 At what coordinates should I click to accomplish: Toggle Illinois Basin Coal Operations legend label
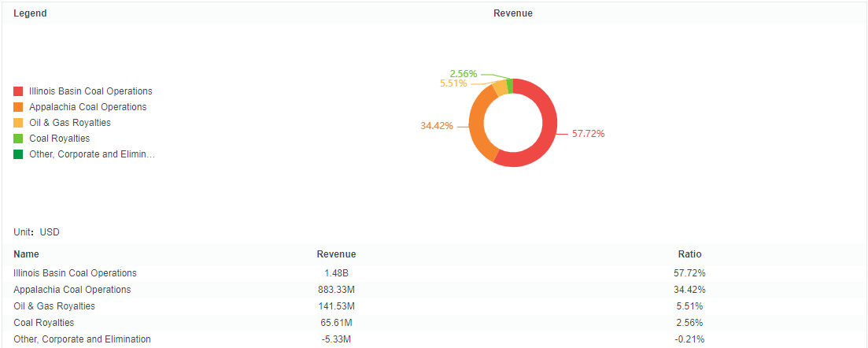(x=90, y=91)
